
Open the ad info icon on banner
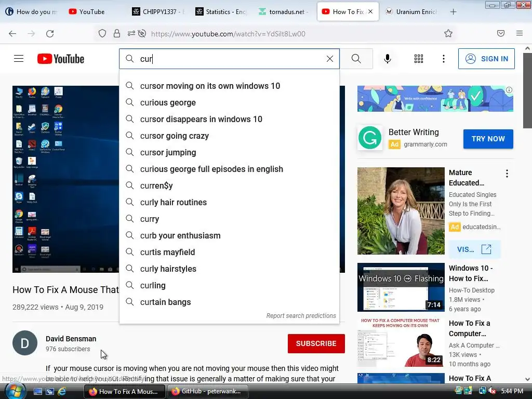(x=509, y=90)
